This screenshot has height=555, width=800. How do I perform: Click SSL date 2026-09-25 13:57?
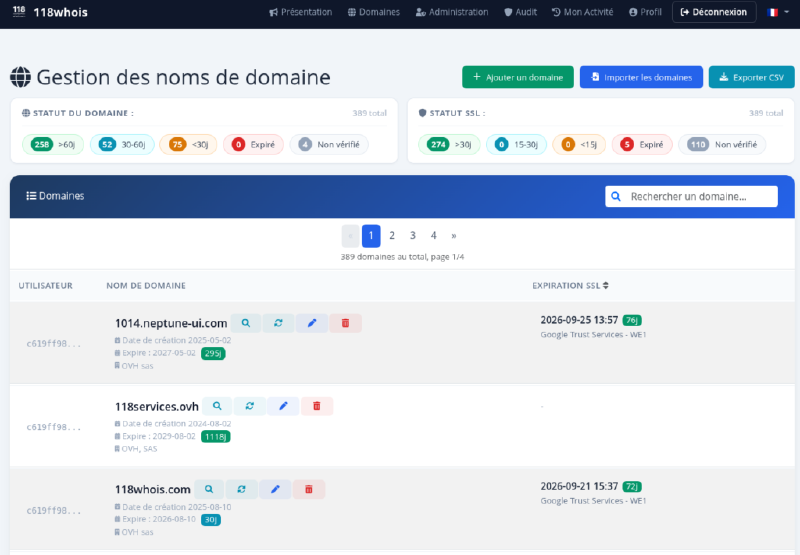[579, 320]
